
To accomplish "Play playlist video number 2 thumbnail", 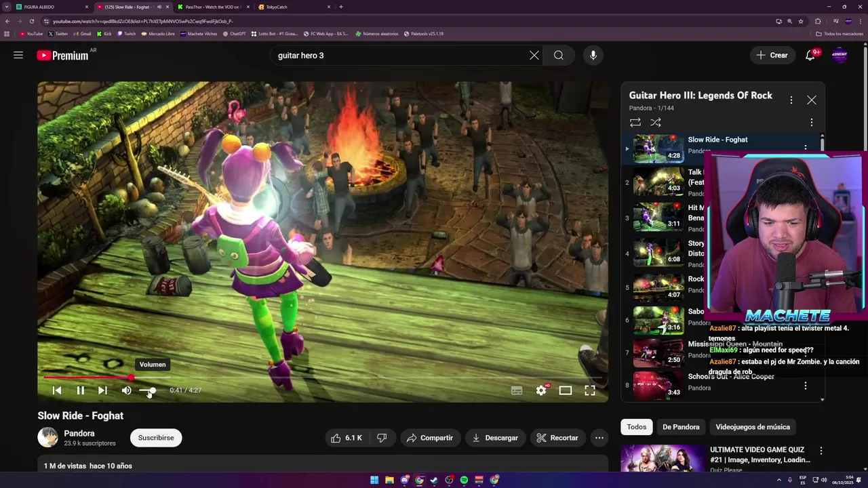I will [x=658, y=182].
